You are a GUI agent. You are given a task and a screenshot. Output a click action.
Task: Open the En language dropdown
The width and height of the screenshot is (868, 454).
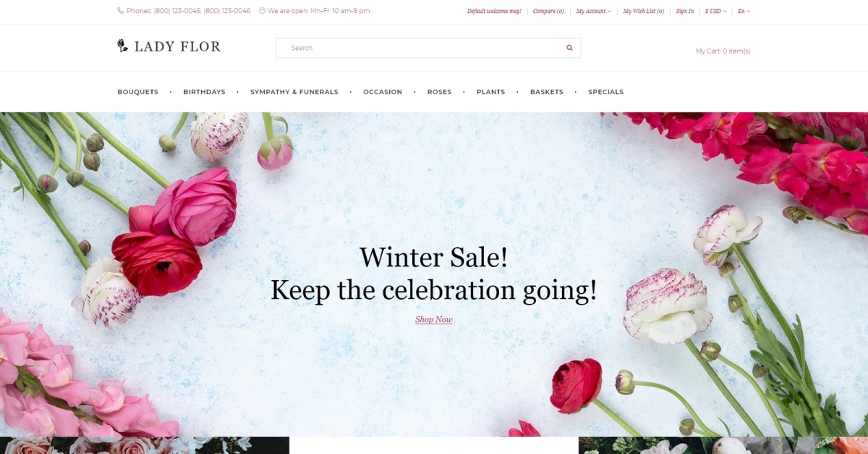[744, 11]
